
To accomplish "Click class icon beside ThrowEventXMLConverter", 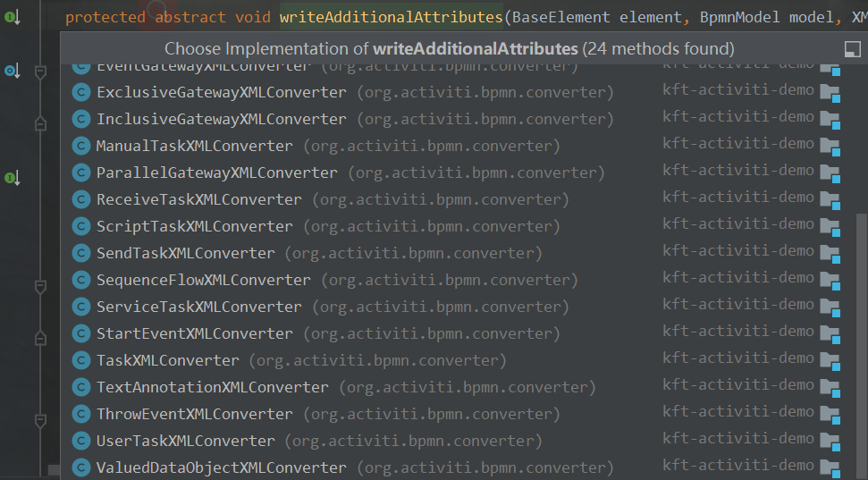I will coord(81,414).
